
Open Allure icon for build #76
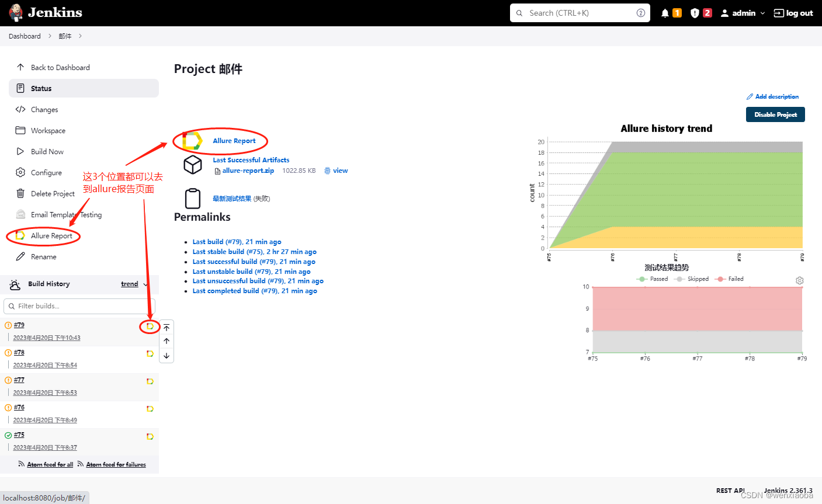tap(150, 408)
